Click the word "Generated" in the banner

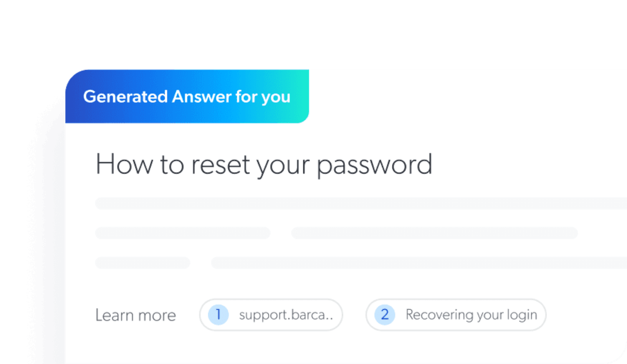click(125, 96)
